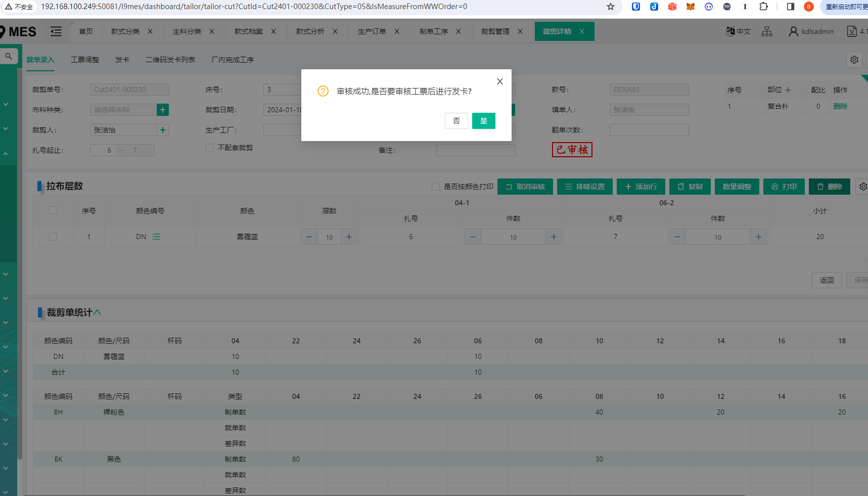This screenshot has height=496, width=868.
Task: Open the 拉布层数 table settings gear
Action: tap(862, 187)
